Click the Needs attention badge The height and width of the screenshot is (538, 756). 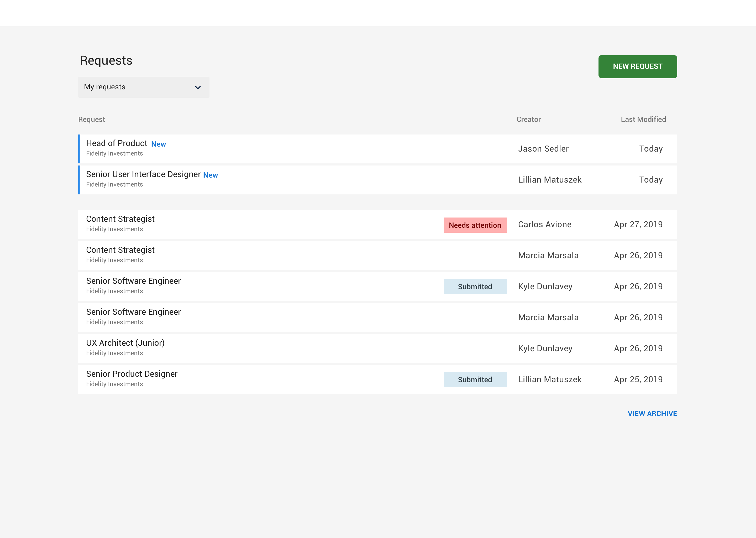pyautogui.click(x=475, y=225)
